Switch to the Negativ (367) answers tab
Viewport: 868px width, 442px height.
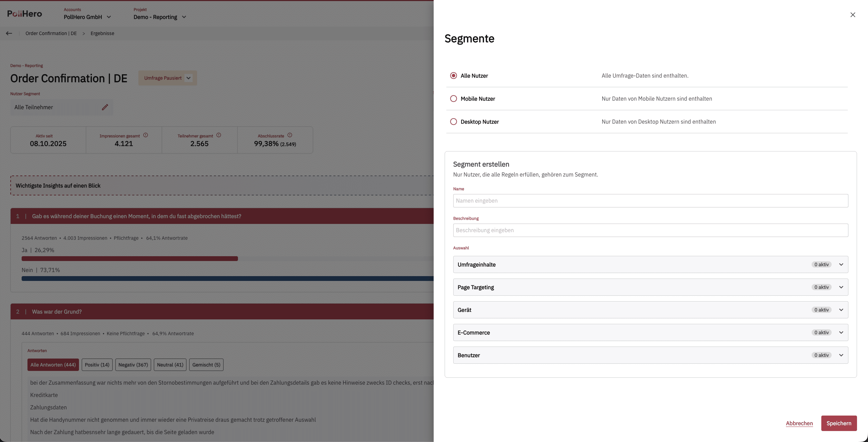click(133, 365)
